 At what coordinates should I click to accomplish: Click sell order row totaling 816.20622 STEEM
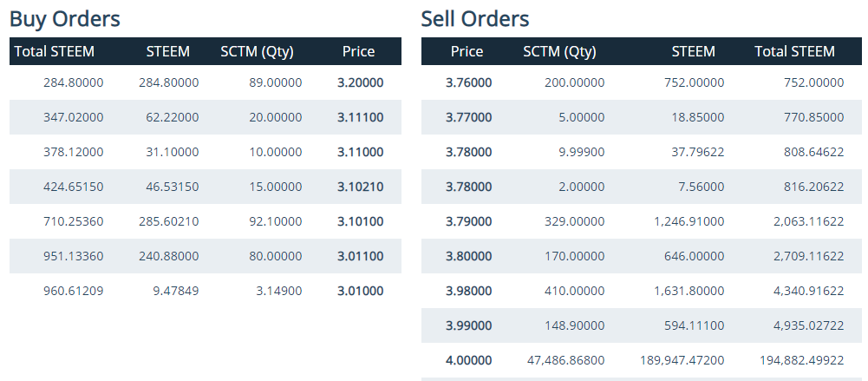(x=641, y=187)
